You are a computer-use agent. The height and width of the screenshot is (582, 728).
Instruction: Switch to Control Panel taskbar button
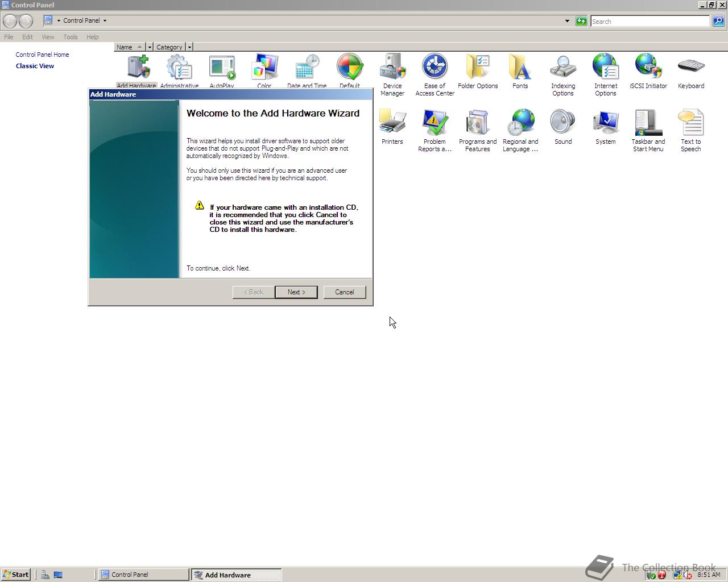point(144,575)
